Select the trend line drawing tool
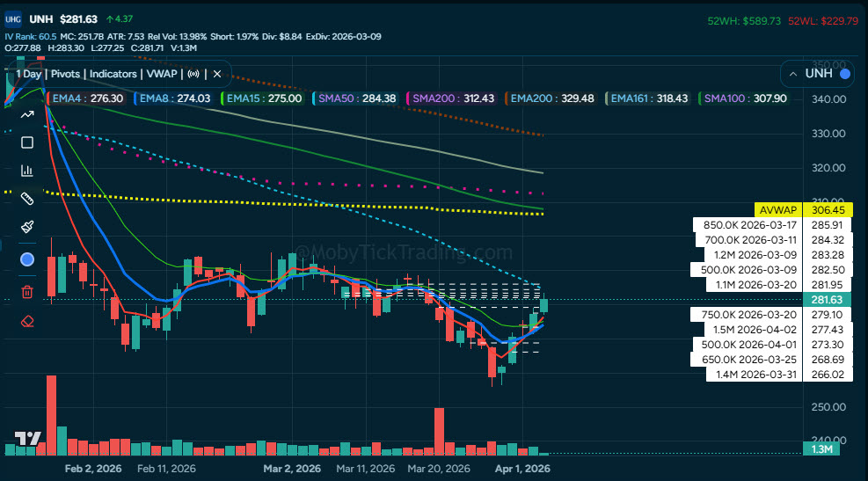 (x=26, y=114)
